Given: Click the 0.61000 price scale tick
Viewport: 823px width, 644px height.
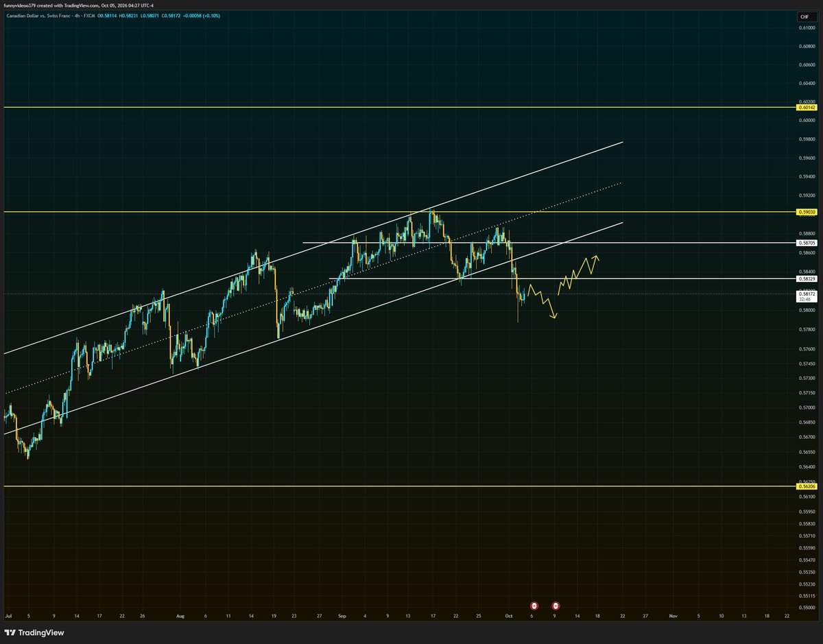Looking at the screenshot, I should click(807, 28).
